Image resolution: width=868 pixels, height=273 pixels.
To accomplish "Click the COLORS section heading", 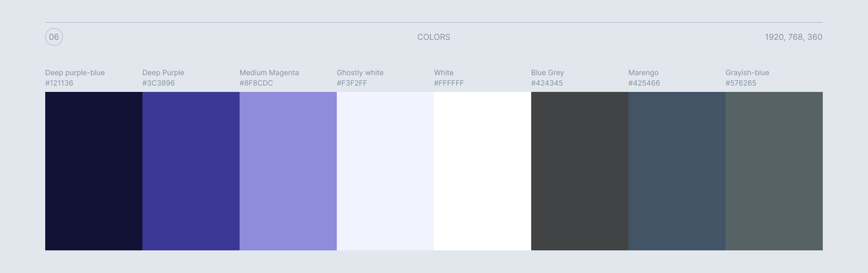I will tap(434, 37).
